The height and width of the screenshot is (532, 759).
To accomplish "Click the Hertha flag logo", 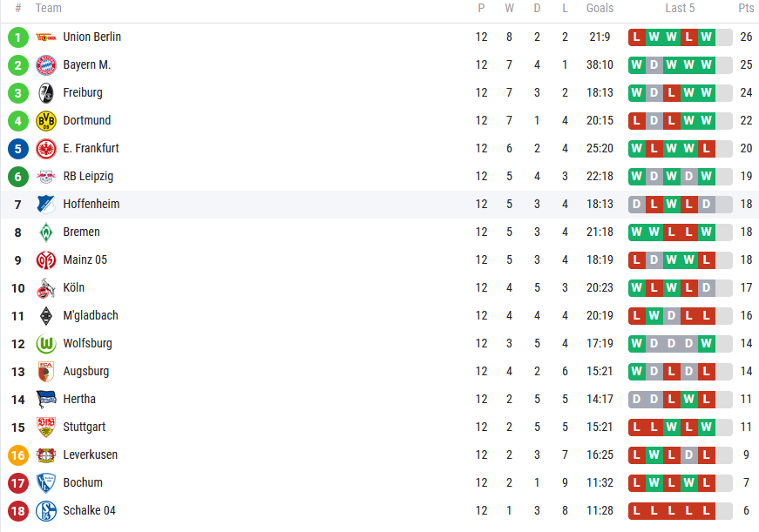I will point(46,400).
